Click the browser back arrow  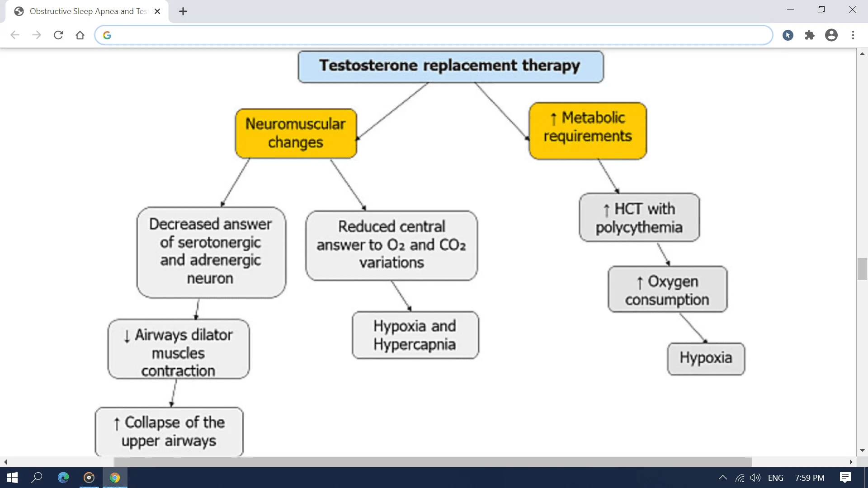[15, 35]
